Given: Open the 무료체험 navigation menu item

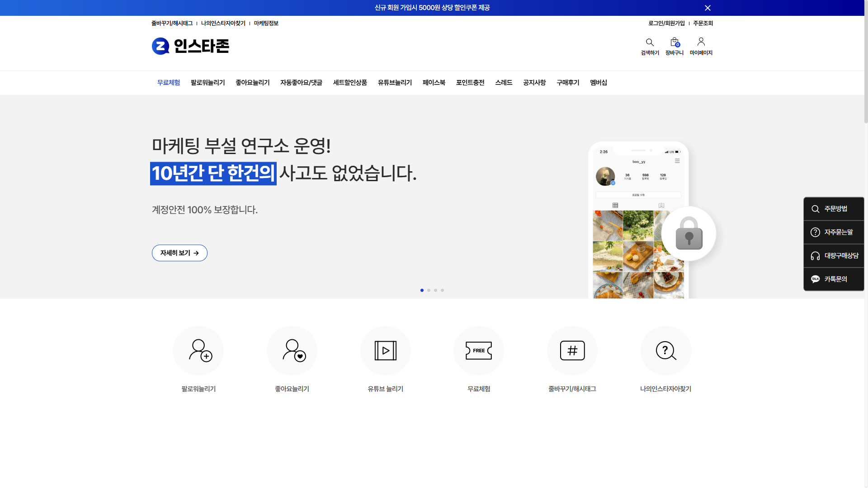Looking at the screenshot, I should point(169,83).
